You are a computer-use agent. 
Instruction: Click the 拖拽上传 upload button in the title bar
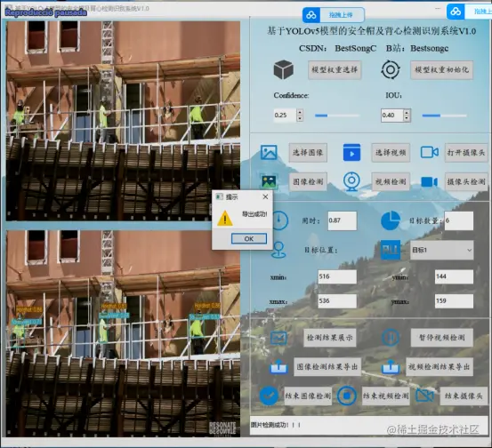[x=334, y=15]
